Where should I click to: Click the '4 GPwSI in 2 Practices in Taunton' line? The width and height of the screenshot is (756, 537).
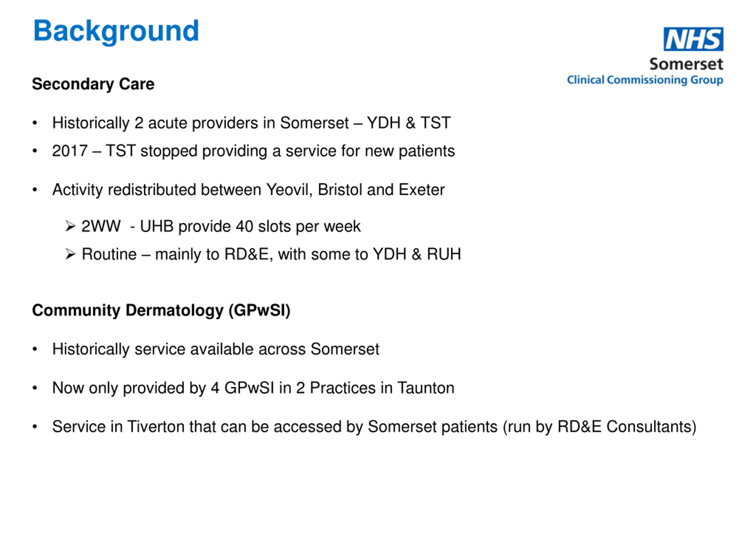[x=253, y=388]
